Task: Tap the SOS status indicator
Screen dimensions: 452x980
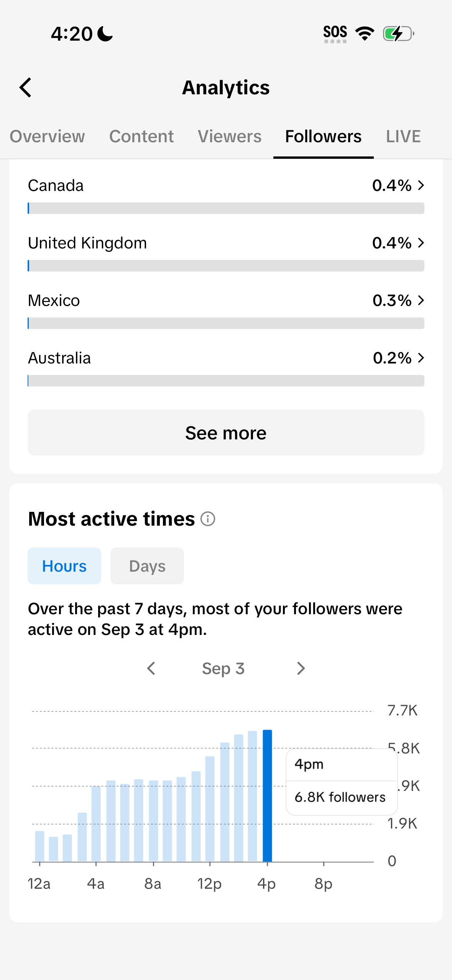Action: click(x=335, y=34)
